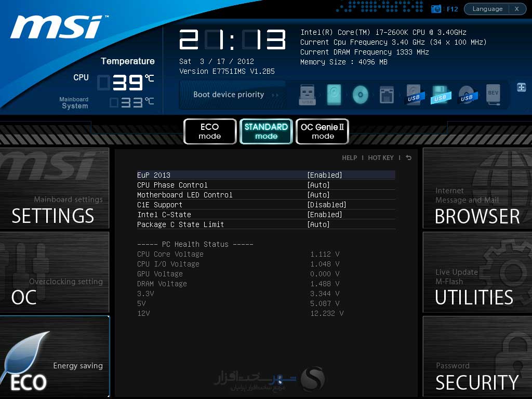Screen dimensions: 532x399
Task: Click the Memory Size : 4096 MB text
Action: click(344, 62)
